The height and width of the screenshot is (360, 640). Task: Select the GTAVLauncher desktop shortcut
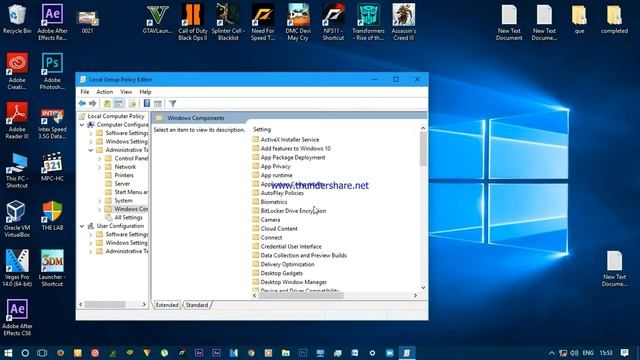click(157, 19)
